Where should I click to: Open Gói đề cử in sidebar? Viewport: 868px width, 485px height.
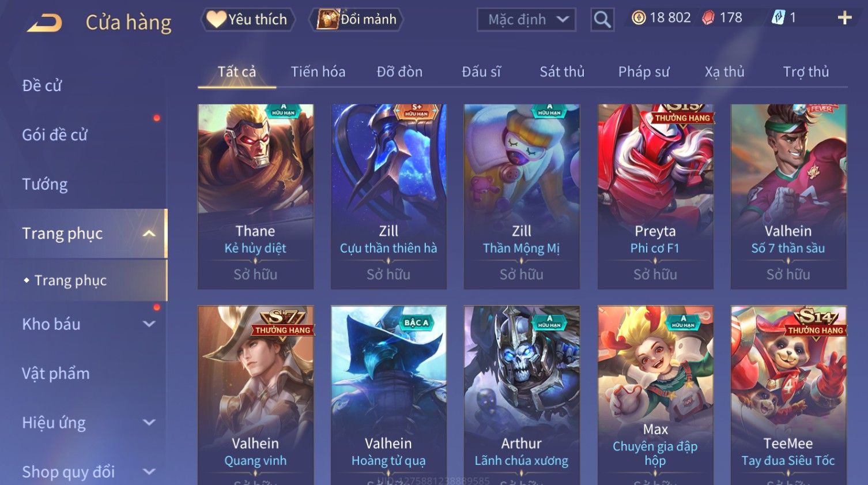pyautogui.click(x=55, y=135)
